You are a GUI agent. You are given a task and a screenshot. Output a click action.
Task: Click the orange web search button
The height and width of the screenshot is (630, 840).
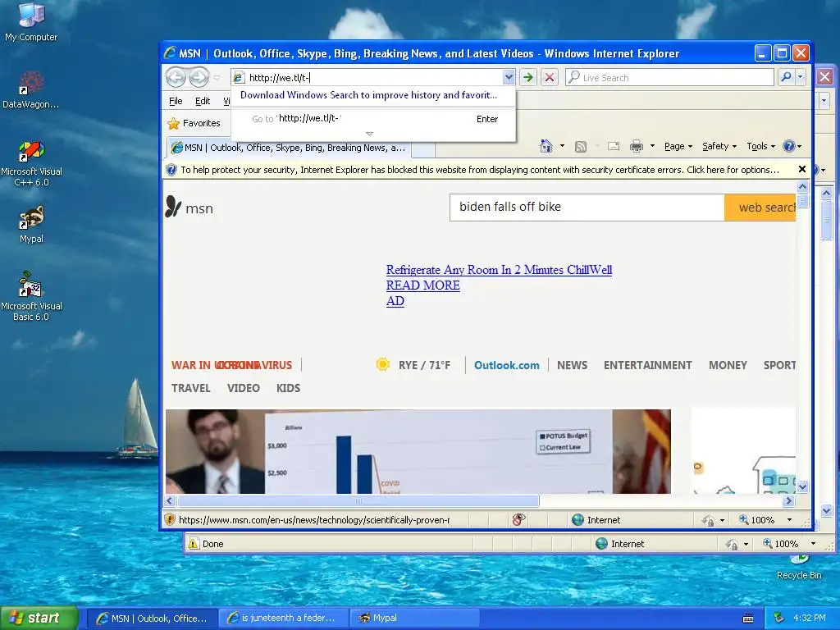(760, 208)
